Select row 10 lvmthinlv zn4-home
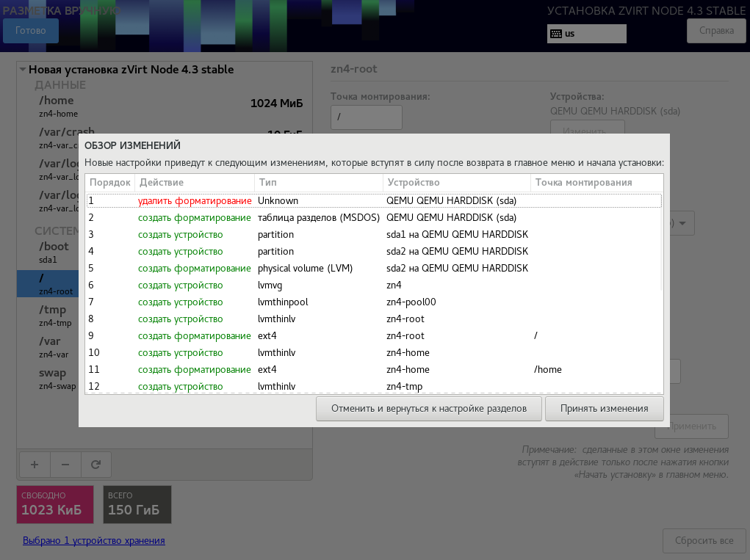 pos(374,352)
